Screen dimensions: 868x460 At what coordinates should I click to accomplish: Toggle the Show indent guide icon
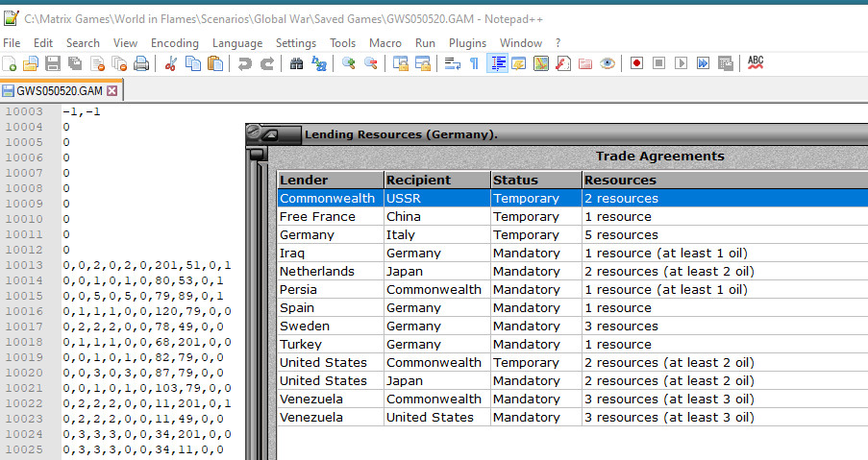pos(497,63)
